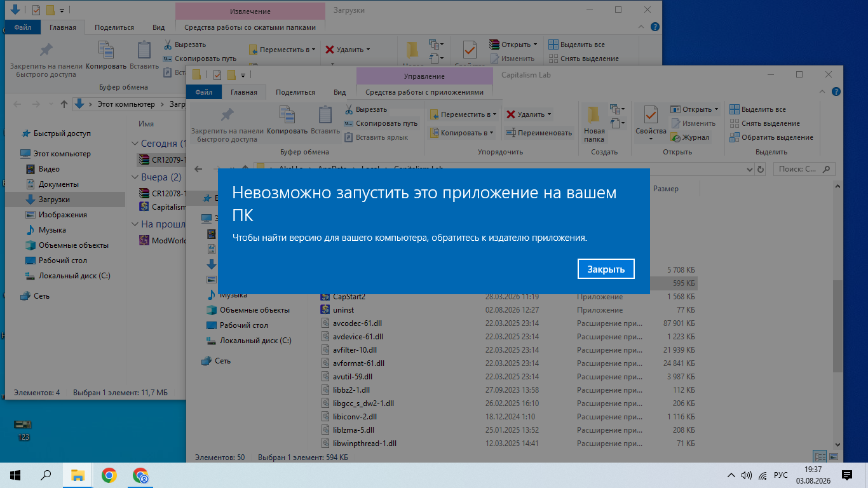Open help icon in Capitalism Lab window

(x=836, y=91)
